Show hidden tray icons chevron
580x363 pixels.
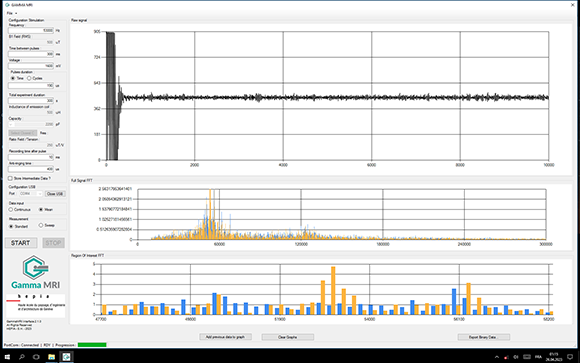pyautogui.click(x=497, y=357)
